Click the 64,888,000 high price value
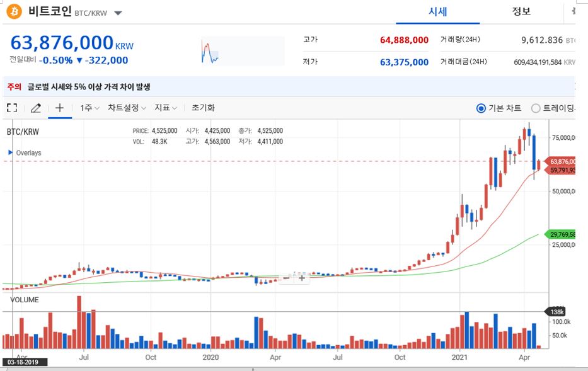 click(404, 40)
